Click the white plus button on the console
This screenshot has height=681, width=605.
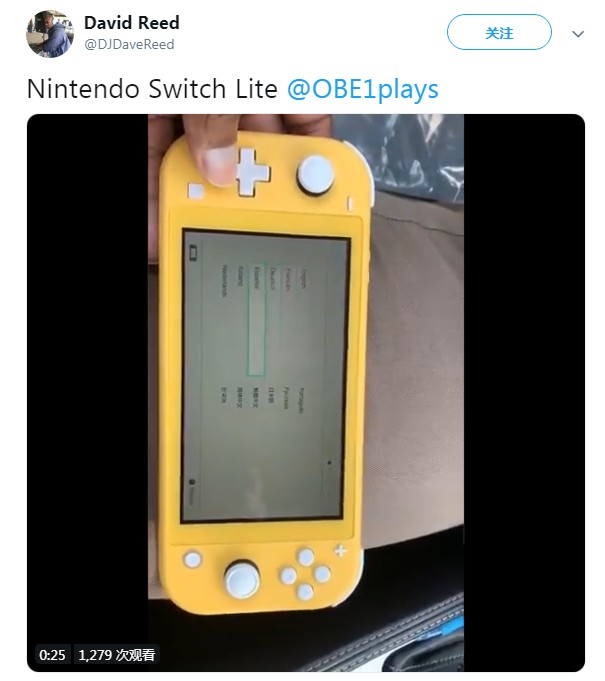tap(341, 551)
